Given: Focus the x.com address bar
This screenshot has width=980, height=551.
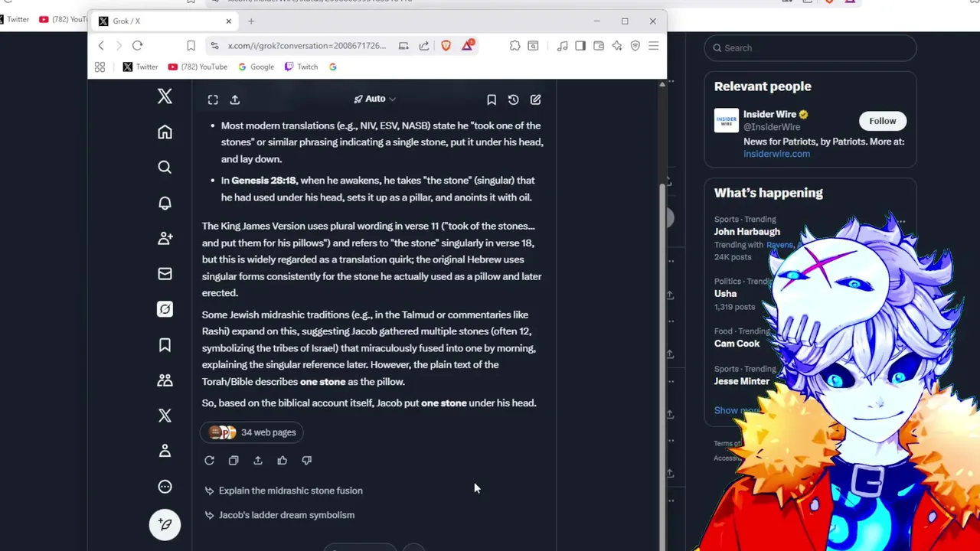Looking at the screenshot, I should click(306, 46).
